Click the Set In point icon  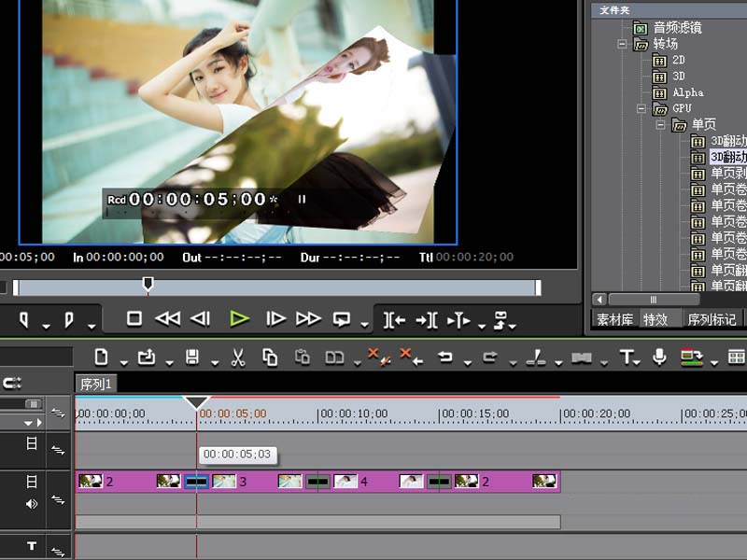[x=24, y=319]
